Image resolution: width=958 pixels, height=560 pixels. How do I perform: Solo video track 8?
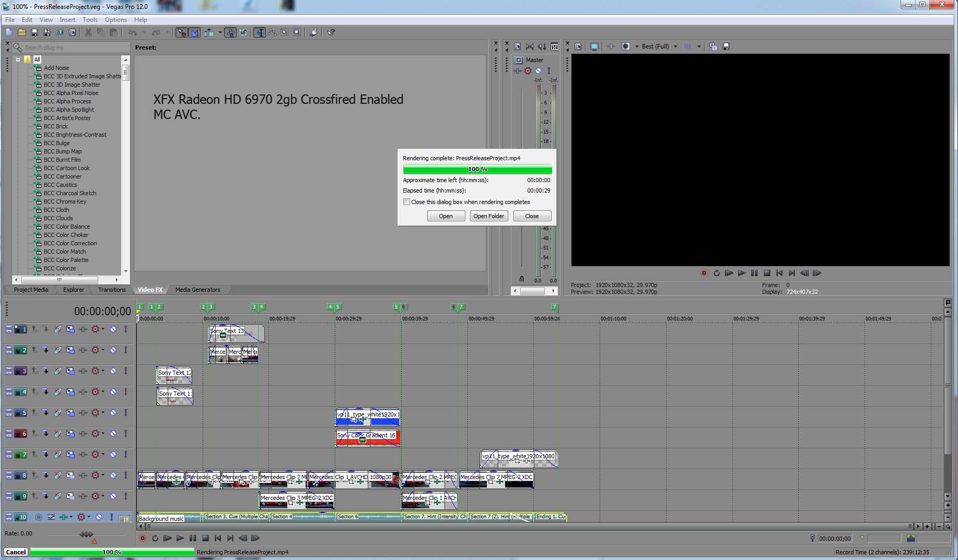[125, 475]
